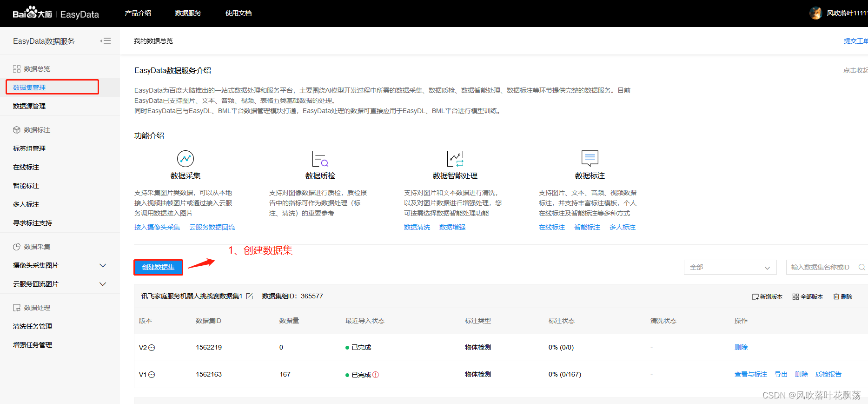
Task: Select 数据源管理 in sidebar
Action: coord(29,106)
